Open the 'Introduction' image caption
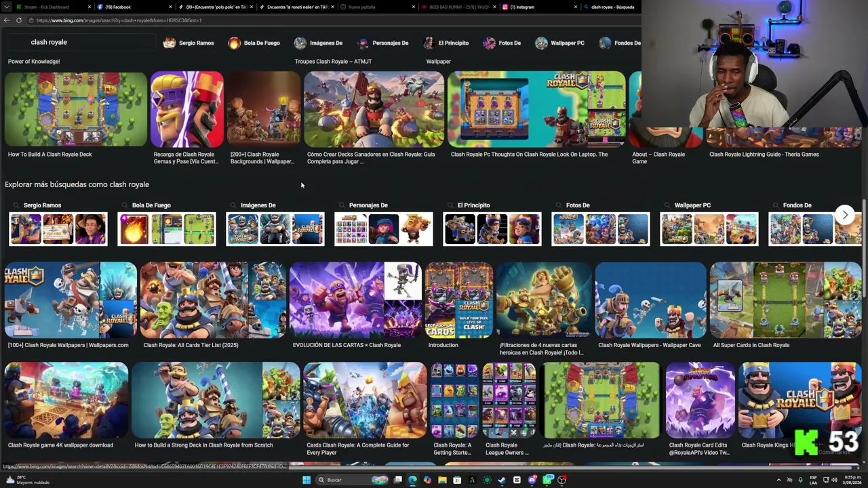 tap(443, 345)
